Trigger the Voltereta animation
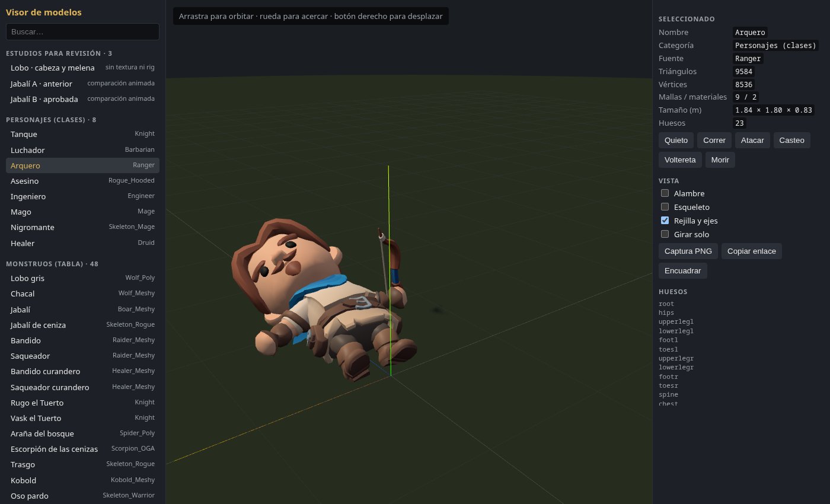 pos(680,160)
